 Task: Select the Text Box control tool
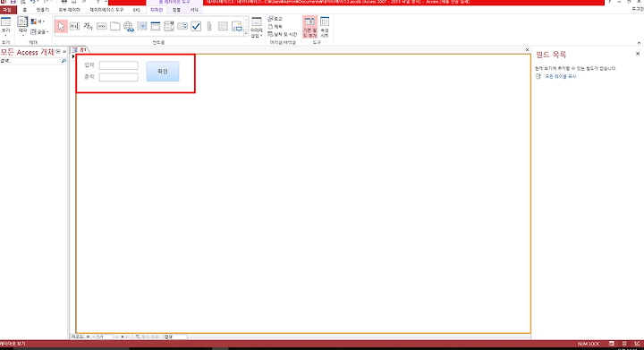(74, 26)
